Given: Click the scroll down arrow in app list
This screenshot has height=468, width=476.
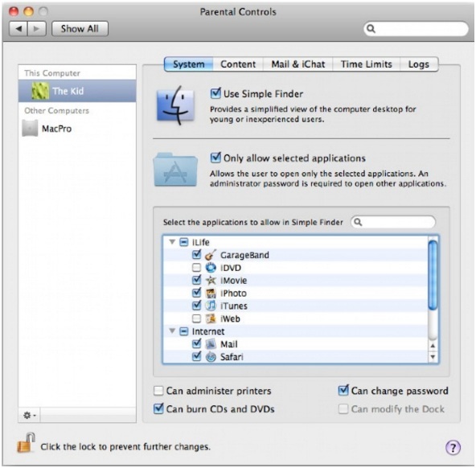Looking at the screenshot, I should pos(433,356).
